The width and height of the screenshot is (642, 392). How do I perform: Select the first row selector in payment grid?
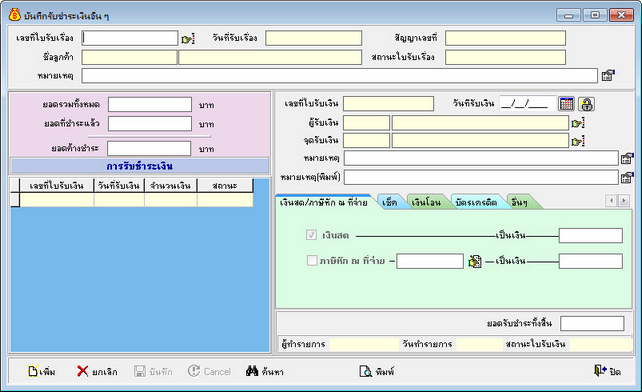click(15, 200)
